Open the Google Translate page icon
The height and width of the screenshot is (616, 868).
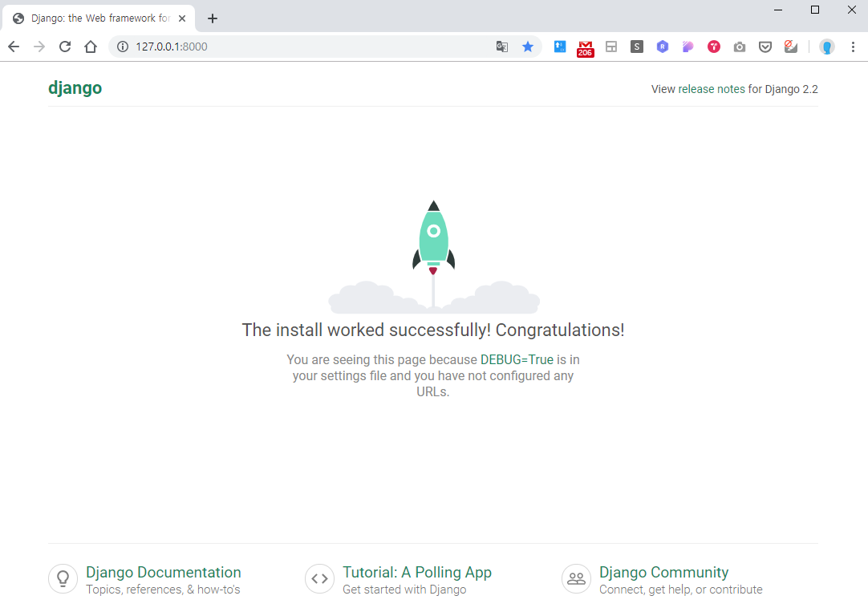pos(502,47)
